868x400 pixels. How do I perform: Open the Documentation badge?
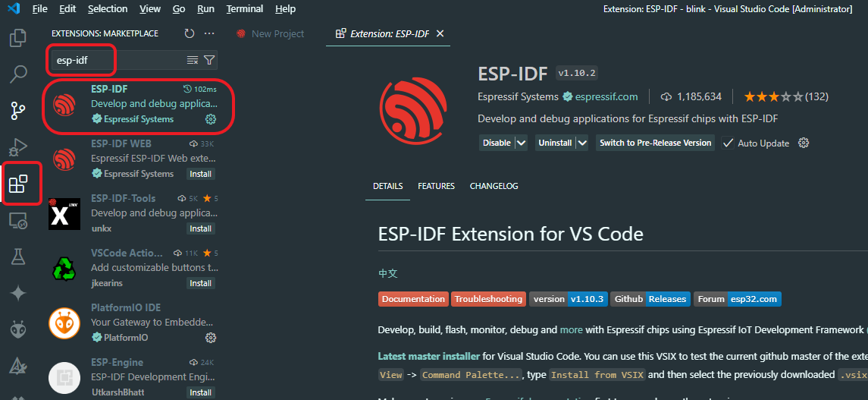tap(413, 299)
